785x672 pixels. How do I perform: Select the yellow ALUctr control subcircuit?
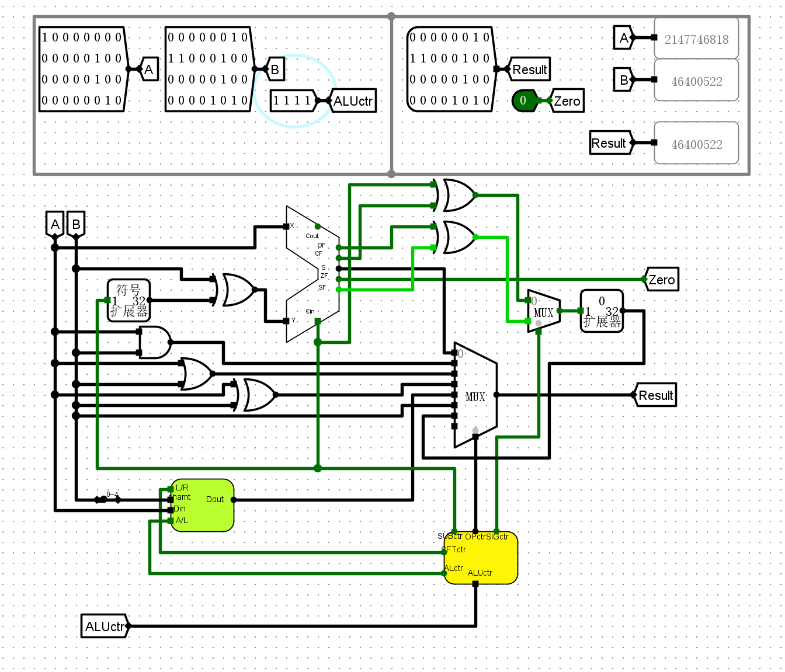click(x=481, y=557)
